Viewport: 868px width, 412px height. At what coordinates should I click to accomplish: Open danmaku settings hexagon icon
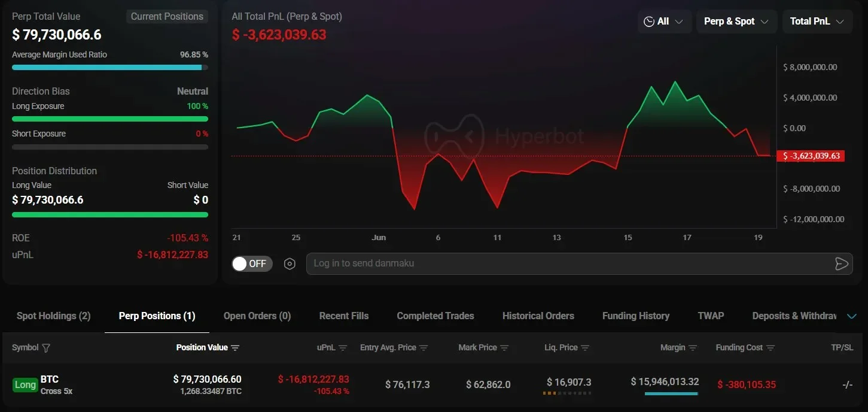click(x=290, y=263)
